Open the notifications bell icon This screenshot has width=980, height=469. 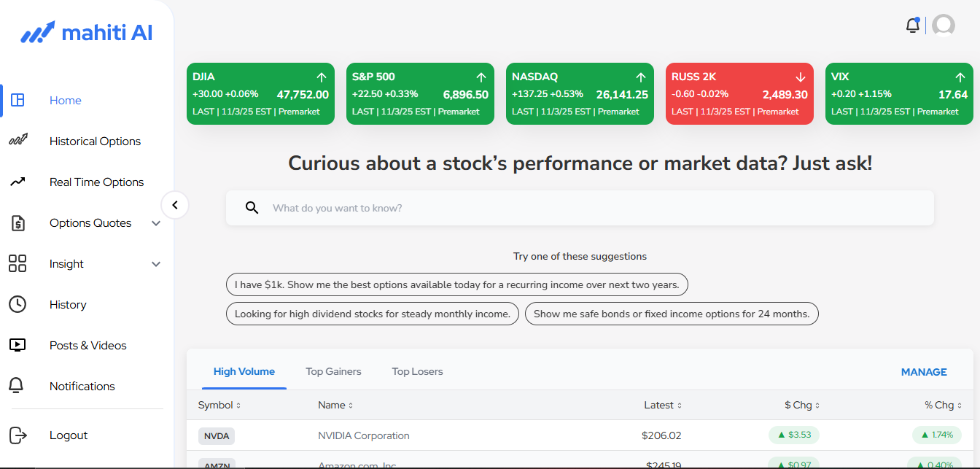(x=912, y=24)
